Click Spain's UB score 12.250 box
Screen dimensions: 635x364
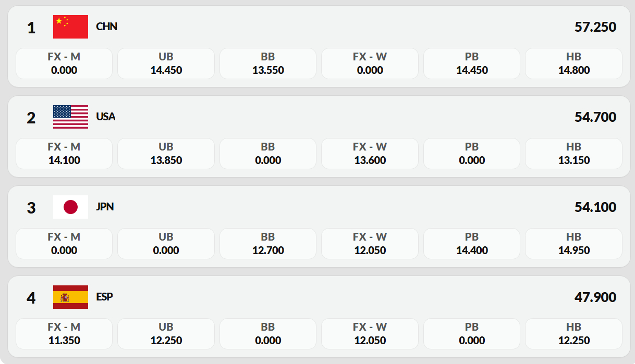[x=166, y=334]
